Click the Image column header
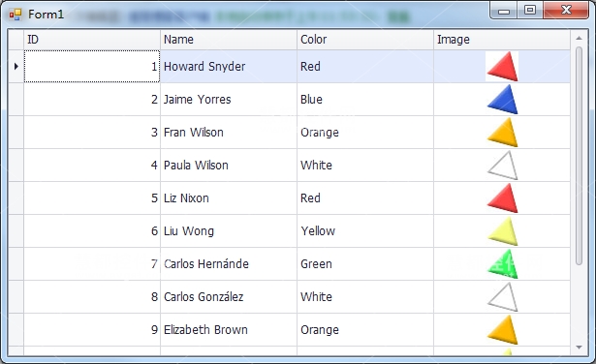Viewport: 596px width, 364px height. pyautogui.click(x=502, y=40)
